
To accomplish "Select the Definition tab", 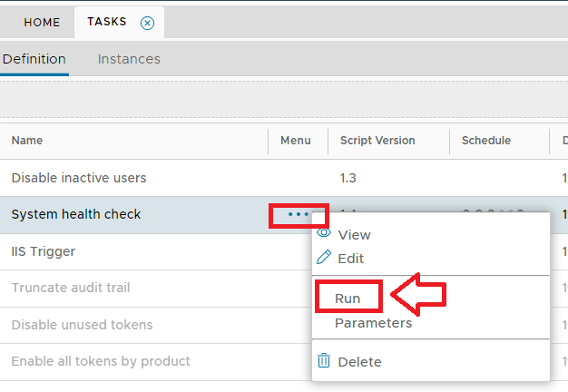I will [x=34, y=59].
